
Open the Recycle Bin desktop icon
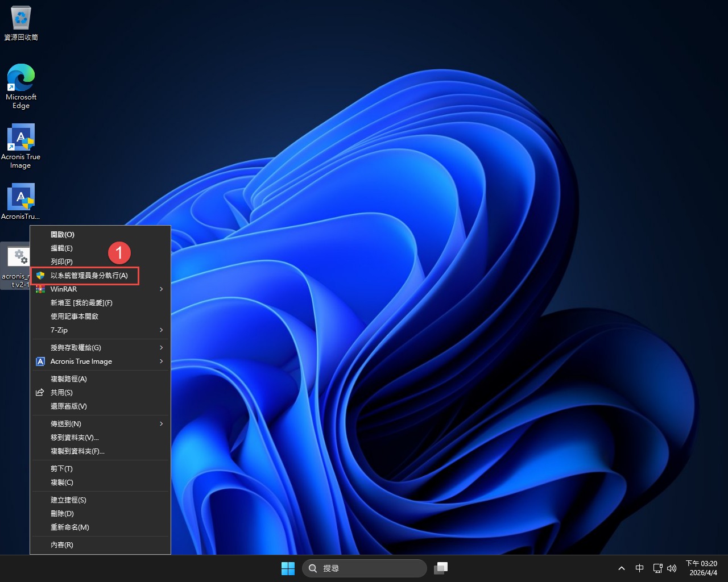pyautogui.click(x=21, y=18)
